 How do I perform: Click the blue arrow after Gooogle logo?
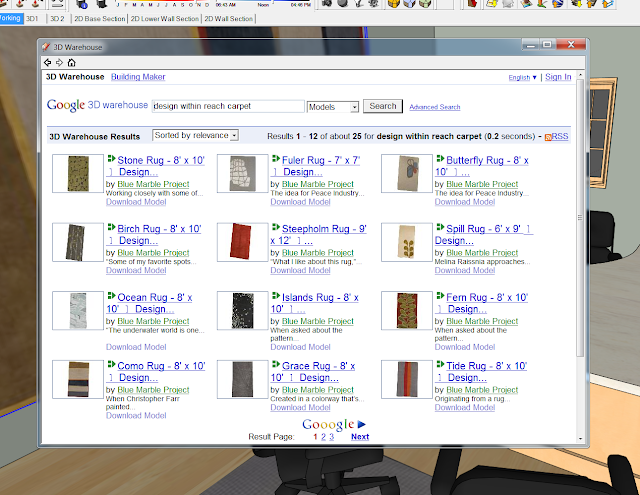pos(362,424)
